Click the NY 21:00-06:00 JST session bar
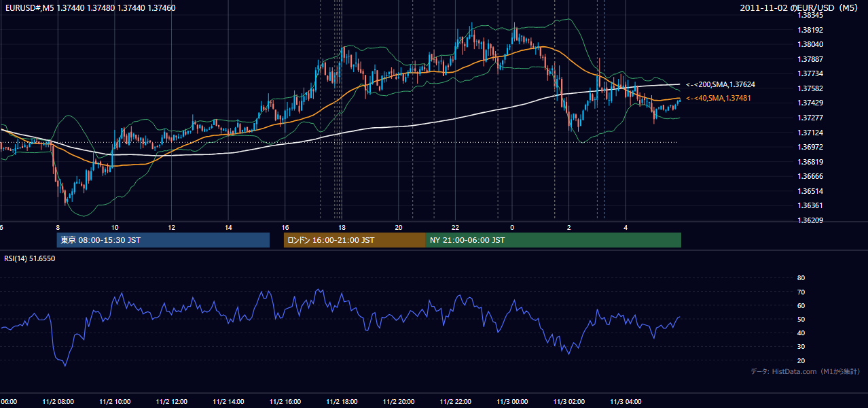The width and height of the screenshot is (868, 408). 554,240
